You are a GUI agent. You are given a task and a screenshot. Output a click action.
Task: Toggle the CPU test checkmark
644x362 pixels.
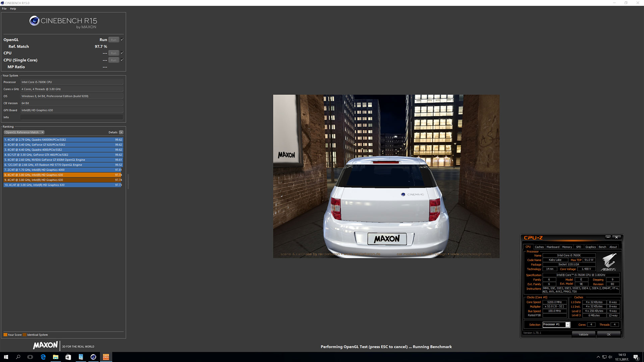click(122, 53)
